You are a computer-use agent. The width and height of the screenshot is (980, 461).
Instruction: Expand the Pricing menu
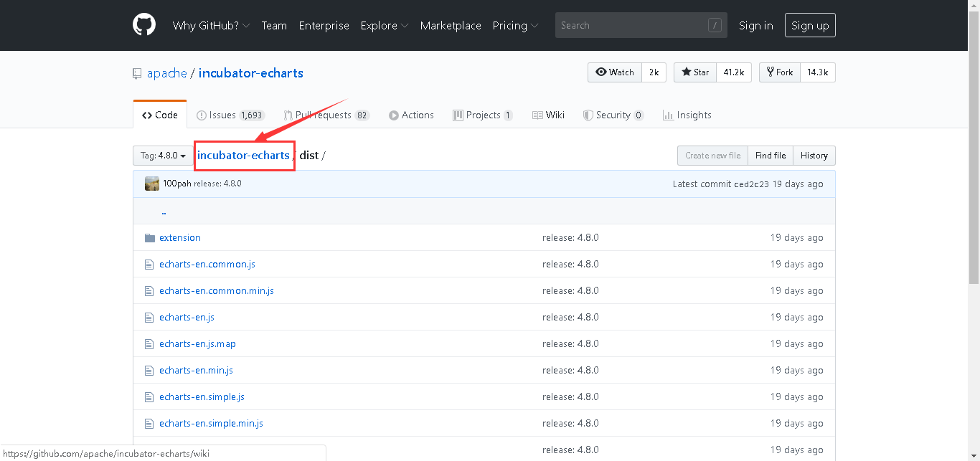click(515, 25)
